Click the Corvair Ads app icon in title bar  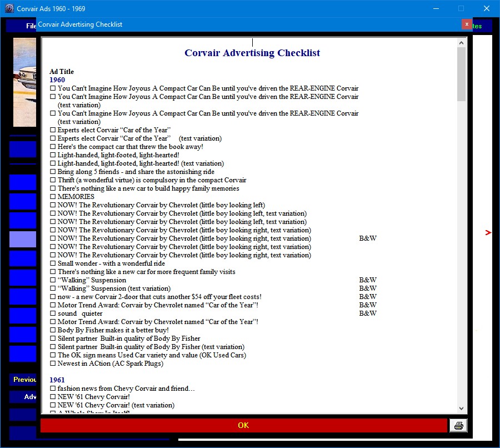pyautogui.click(x=9, y=8)
